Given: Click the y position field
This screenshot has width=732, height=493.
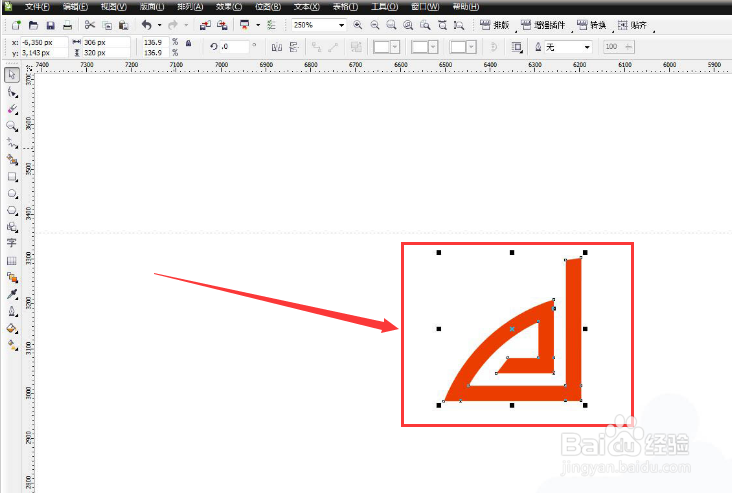Looking at the screenshot, I should [43, 53].
